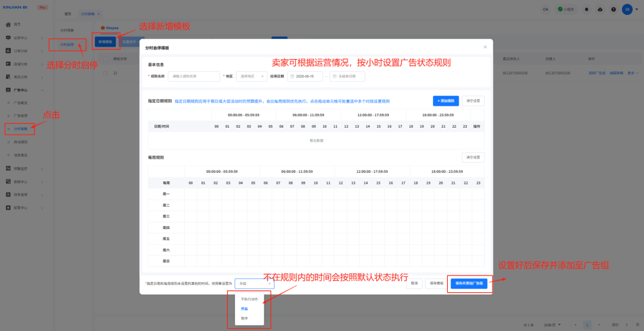Click the calendar icon in start date field
Screen dimensions: 644x331
click(293, 76)
